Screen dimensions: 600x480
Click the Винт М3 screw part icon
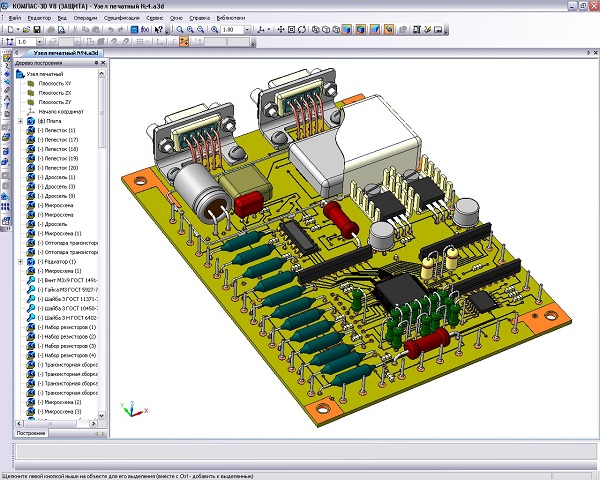click(x=32, y=279)
